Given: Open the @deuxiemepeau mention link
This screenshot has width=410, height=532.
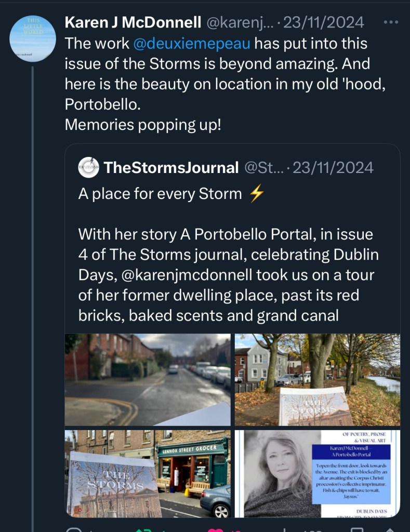Looking at the screenshot, I should pyautogui.click(x=192, y=43).
